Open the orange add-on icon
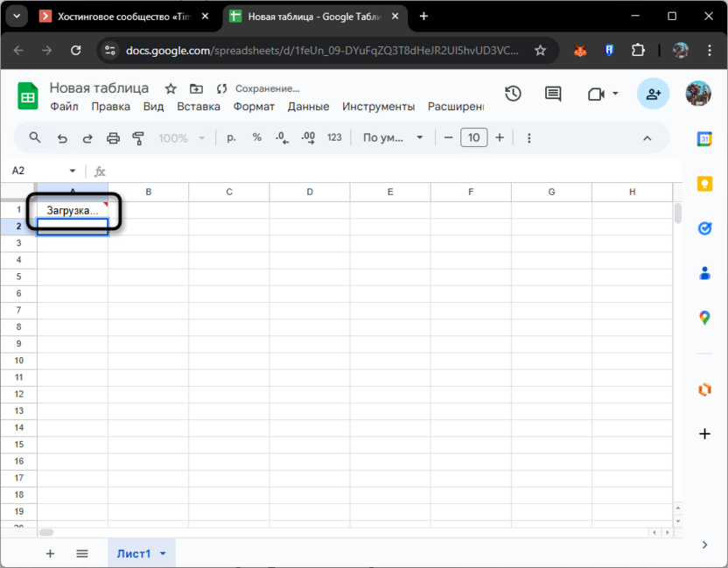Screen dimensions: 728x568 point(704,389)
